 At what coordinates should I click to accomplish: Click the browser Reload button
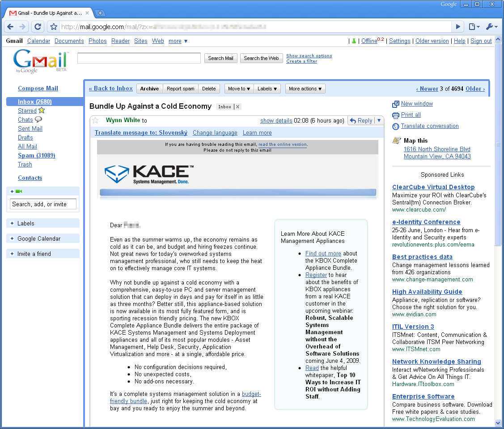tap(38, 27)
